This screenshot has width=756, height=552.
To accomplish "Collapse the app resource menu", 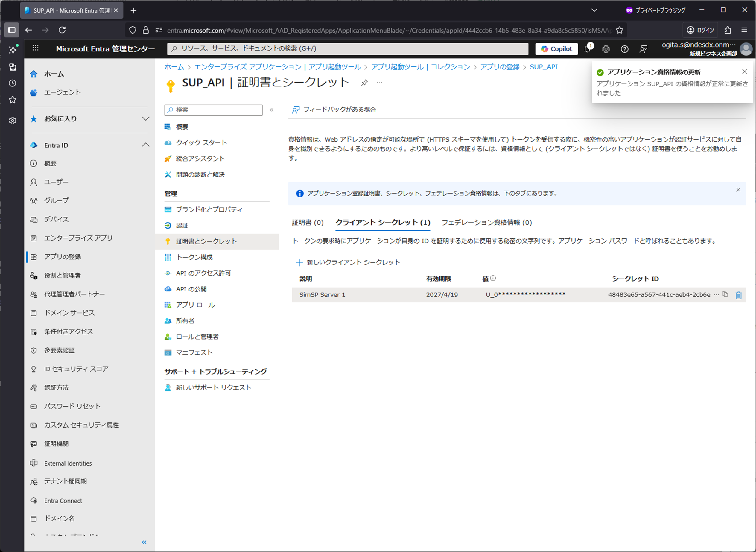I will (272, 110).
